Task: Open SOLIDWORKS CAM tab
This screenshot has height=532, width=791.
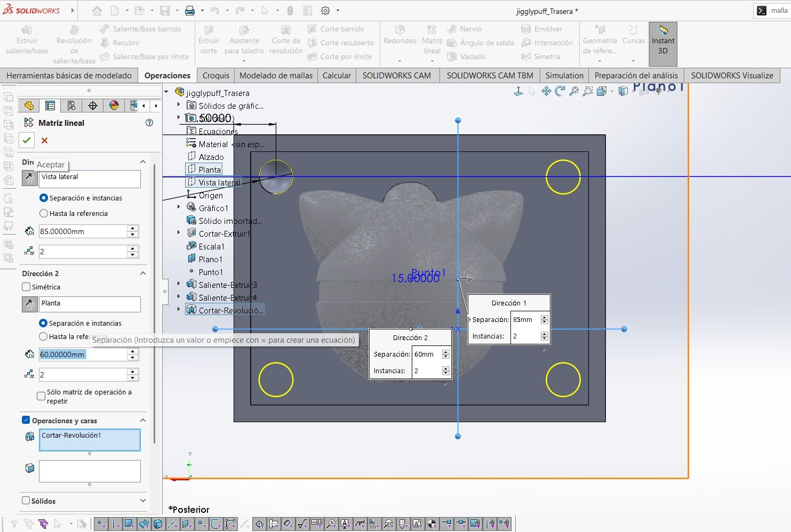Action: tap(397, 75)
